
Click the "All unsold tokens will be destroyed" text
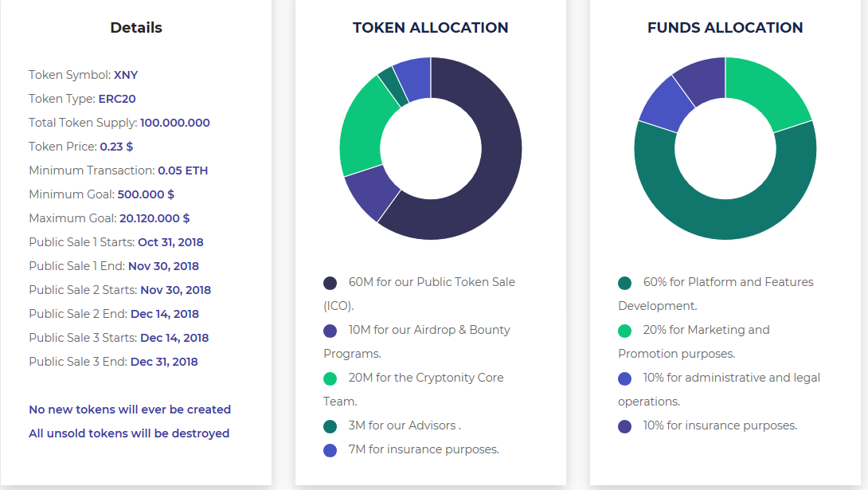tap(129, 433)
